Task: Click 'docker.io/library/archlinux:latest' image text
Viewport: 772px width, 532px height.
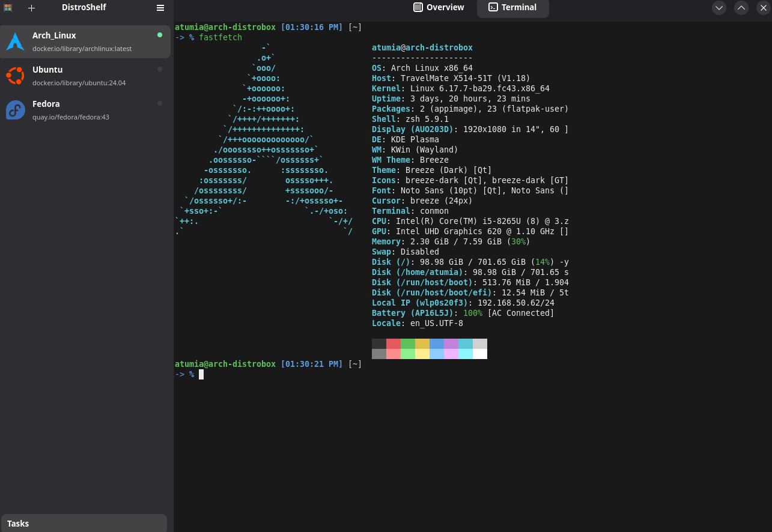Action: click(x=82, y=49)
